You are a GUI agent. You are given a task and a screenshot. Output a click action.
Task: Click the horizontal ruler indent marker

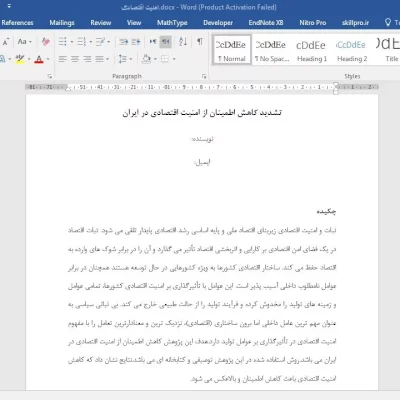point(336,88)
